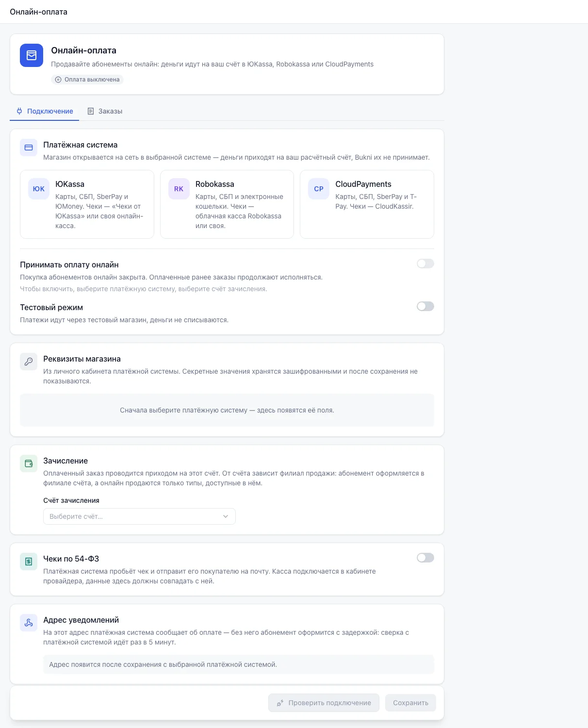588x728 pixels.
Task: Click the CloudPayments description text
Action: (376, 201)
